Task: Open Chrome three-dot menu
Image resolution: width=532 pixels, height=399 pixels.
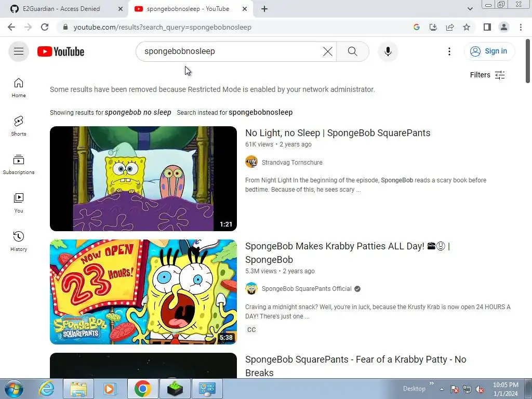Action: [x=521, y=27]
